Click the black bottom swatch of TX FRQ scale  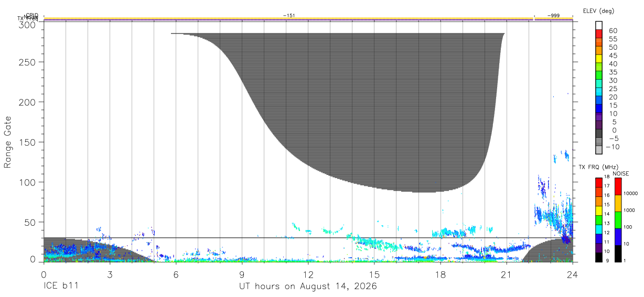598,257
